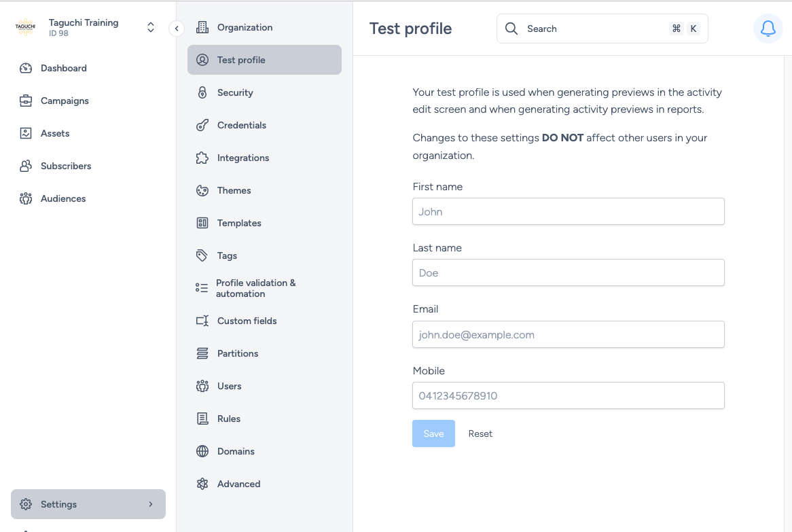Click the Credentials key icon

click(x=202, y=125)
